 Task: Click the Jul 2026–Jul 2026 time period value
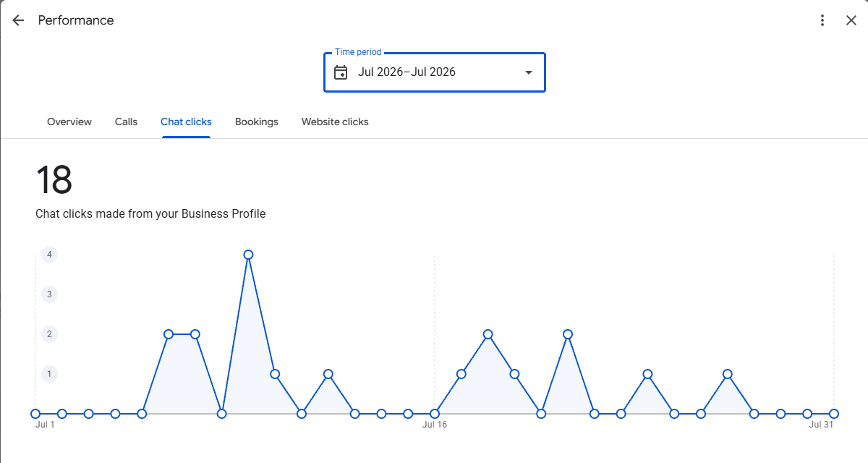(407, 72)
